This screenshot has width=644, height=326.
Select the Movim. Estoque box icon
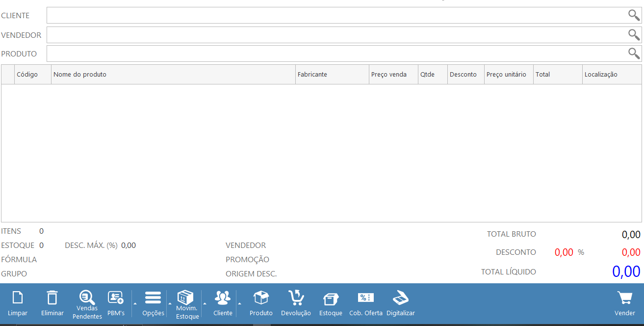(185, 297)
